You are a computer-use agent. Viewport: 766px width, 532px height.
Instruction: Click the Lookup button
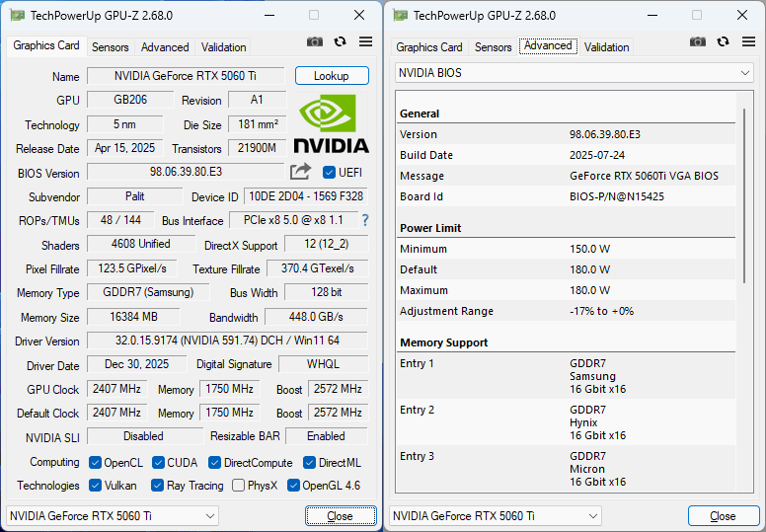[x=332, y=76]
